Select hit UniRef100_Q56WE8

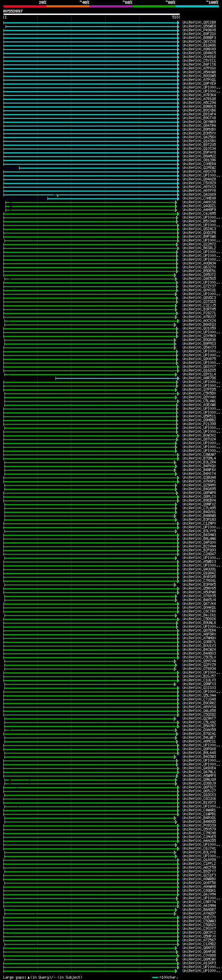point(199,26)
